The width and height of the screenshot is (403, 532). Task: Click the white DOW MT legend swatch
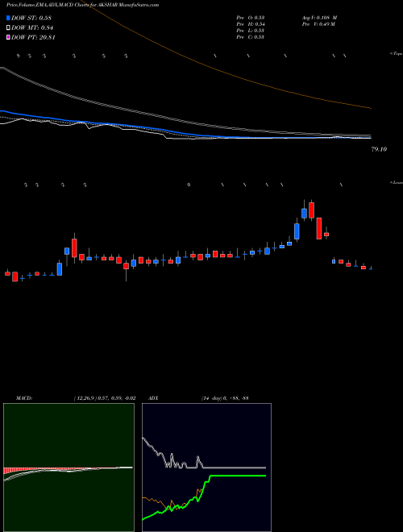(8, 28)
